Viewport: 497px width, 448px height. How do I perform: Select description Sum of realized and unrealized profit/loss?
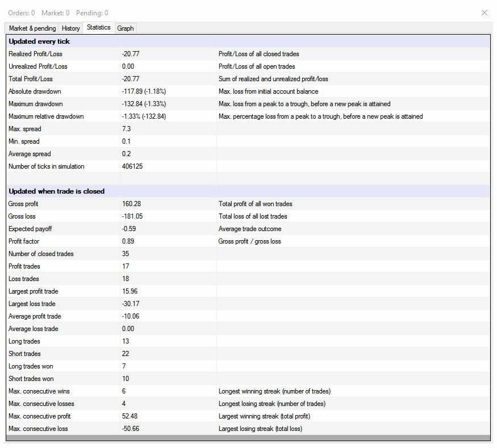(273, 79)
